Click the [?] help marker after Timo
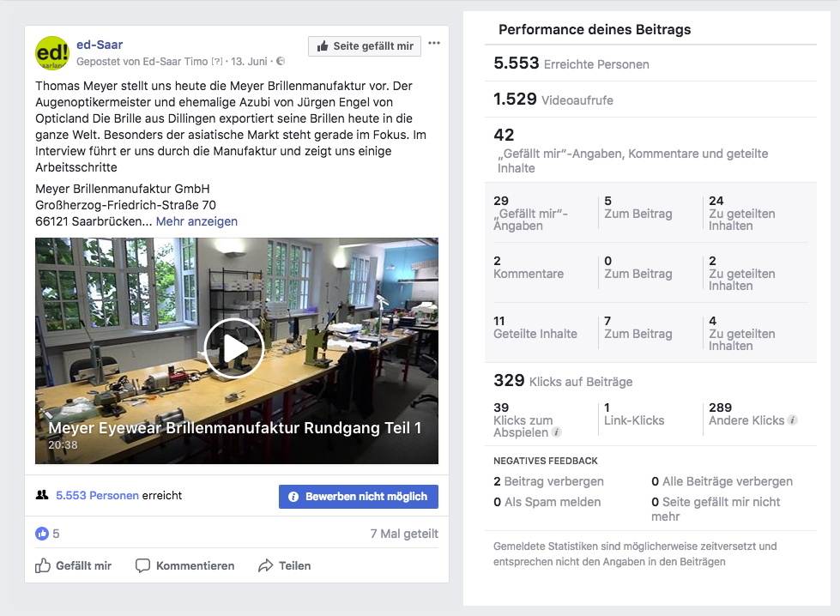This screenshot has width=840, height=616. pyautogui.click(x=217, y=62)
